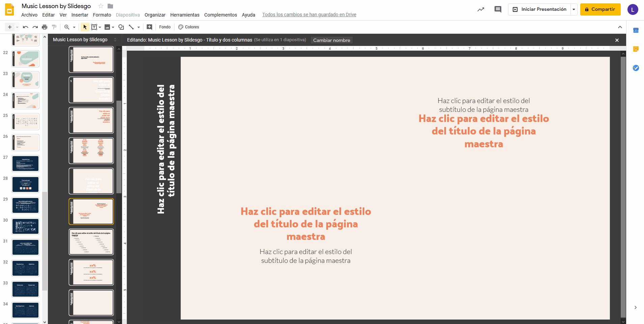Screen dimensions: 644x324
Task: Click the redo arrow
Action: [35, 27]
